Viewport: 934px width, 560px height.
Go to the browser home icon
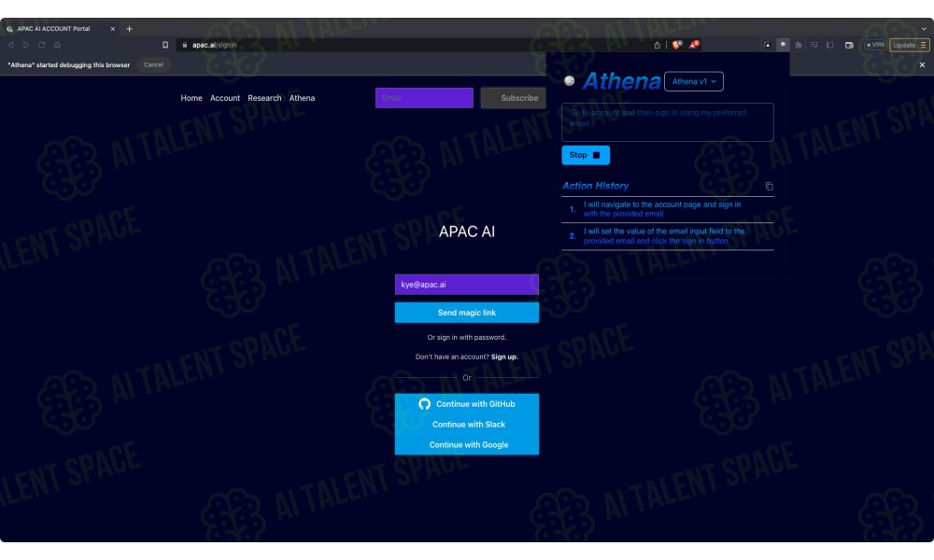coord(57,45)
